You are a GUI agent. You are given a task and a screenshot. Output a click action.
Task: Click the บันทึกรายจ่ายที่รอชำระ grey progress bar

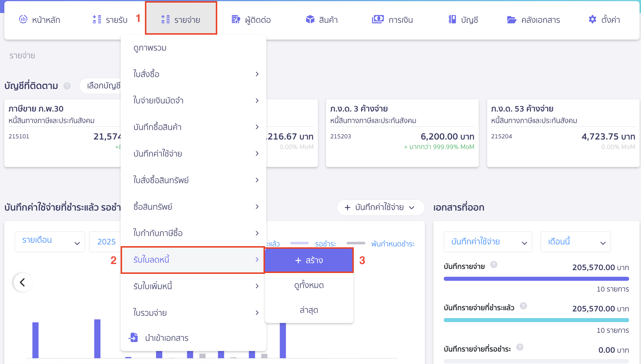point(536,361)
